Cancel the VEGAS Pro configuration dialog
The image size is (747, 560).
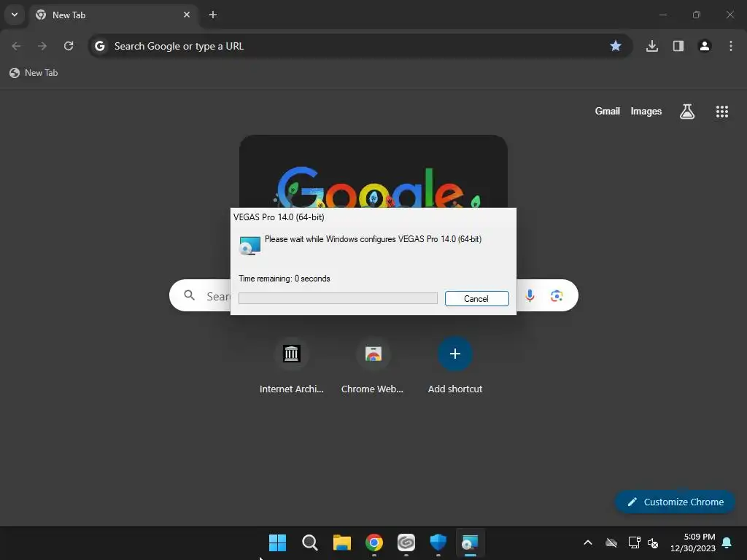point(476,298)
